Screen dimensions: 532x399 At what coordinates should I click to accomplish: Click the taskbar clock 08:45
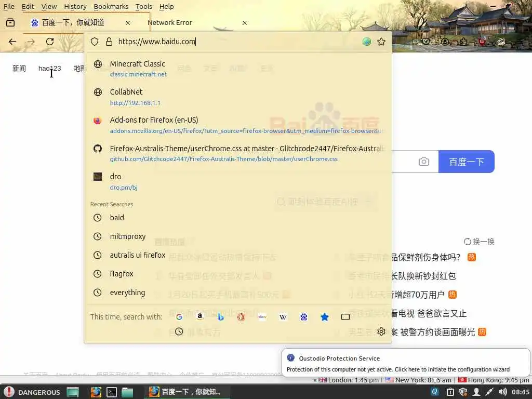click(521, 392)
